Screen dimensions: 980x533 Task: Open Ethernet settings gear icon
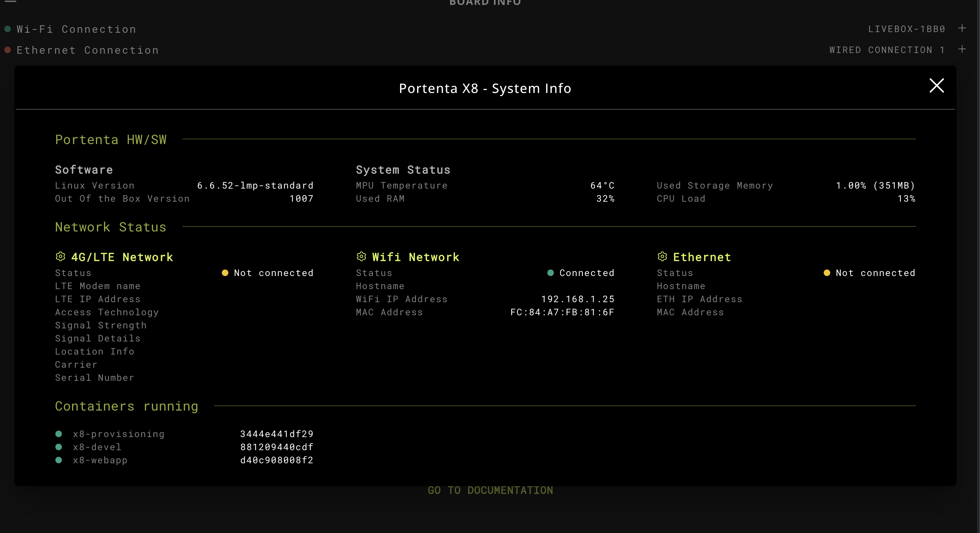pos(662,257)
